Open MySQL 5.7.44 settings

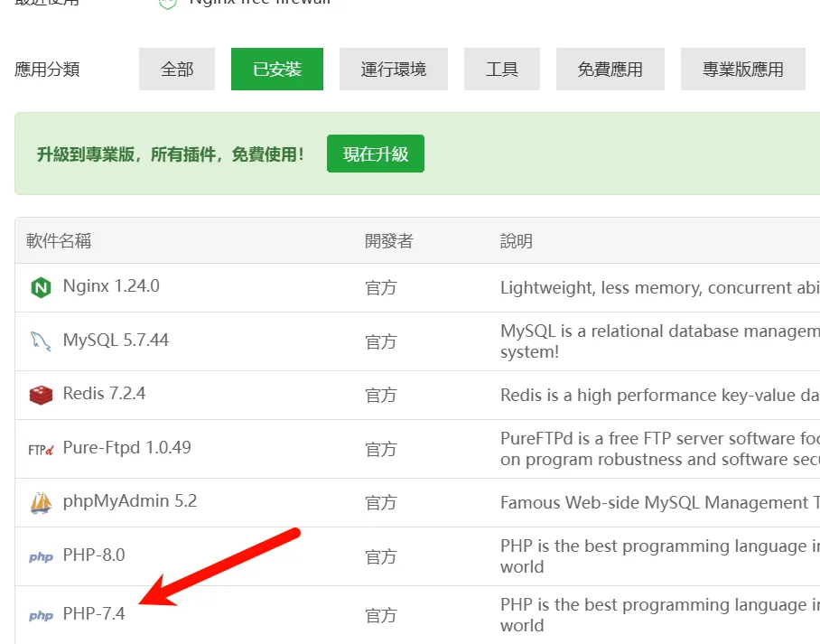tap(116, 340)
